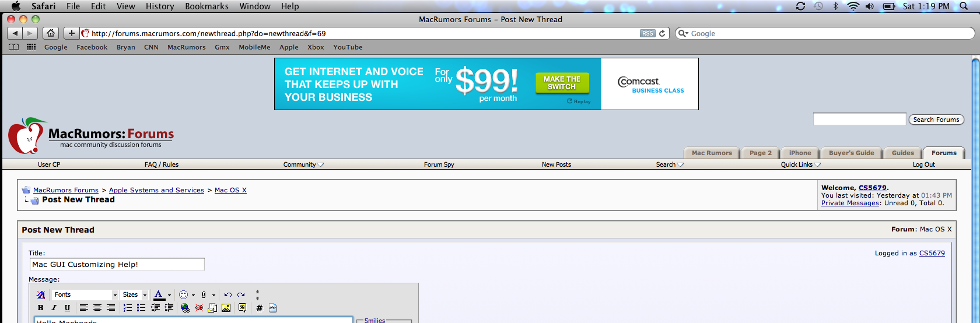Expand the smilies dropdown arrow

[x=193, y=296]
